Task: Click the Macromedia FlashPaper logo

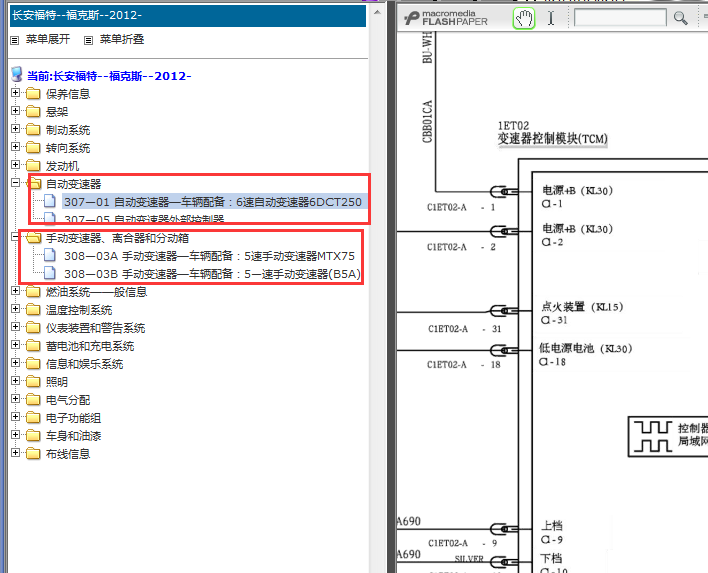Action: coord(446,18)
